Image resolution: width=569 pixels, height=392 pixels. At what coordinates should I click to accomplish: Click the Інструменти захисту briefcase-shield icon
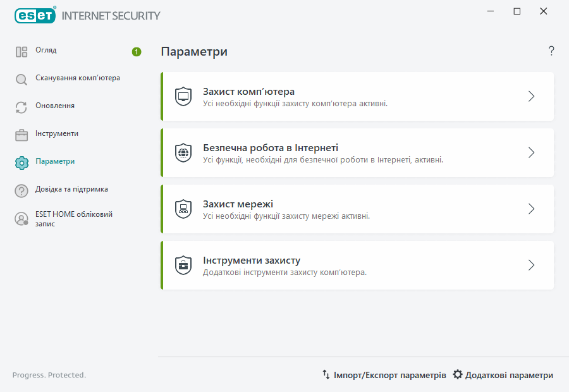(183, 265)
